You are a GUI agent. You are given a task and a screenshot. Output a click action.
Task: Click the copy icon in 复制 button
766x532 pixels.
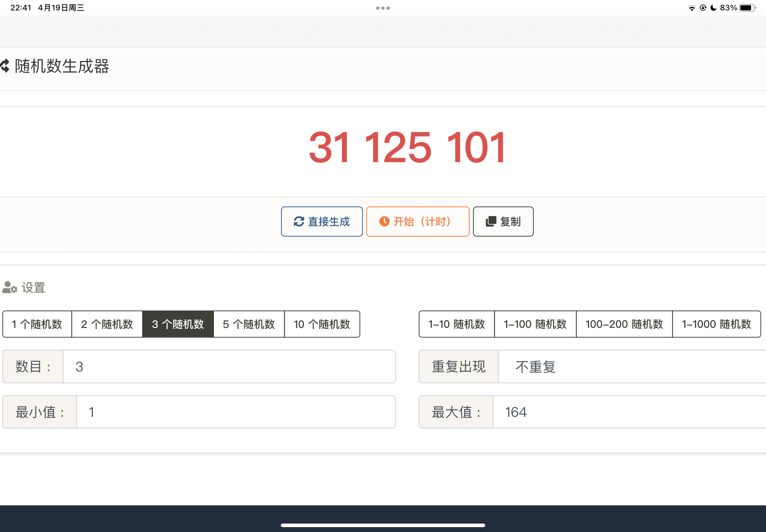(x=491, y=221)
